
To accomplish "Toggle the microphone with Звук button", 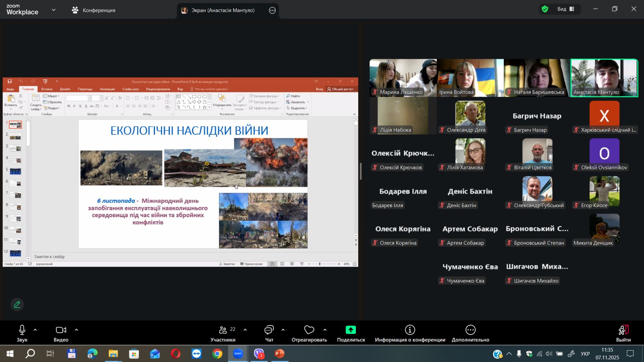I will 22,333.
